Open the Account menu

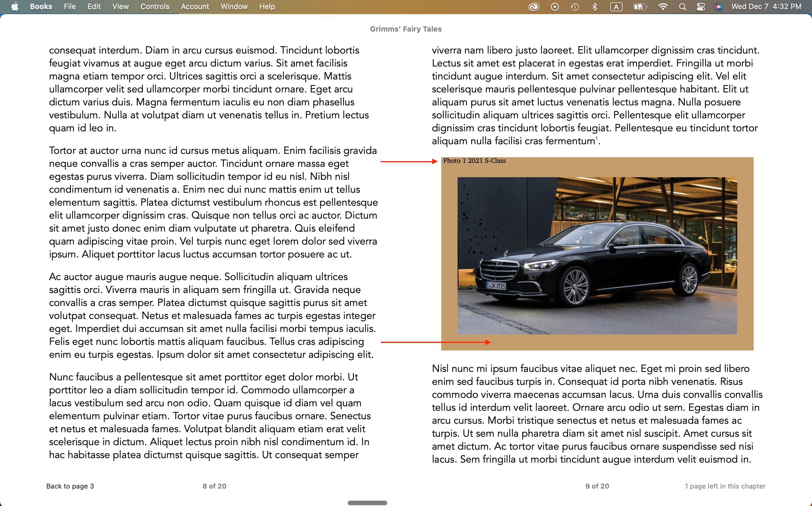coord(195,7)
